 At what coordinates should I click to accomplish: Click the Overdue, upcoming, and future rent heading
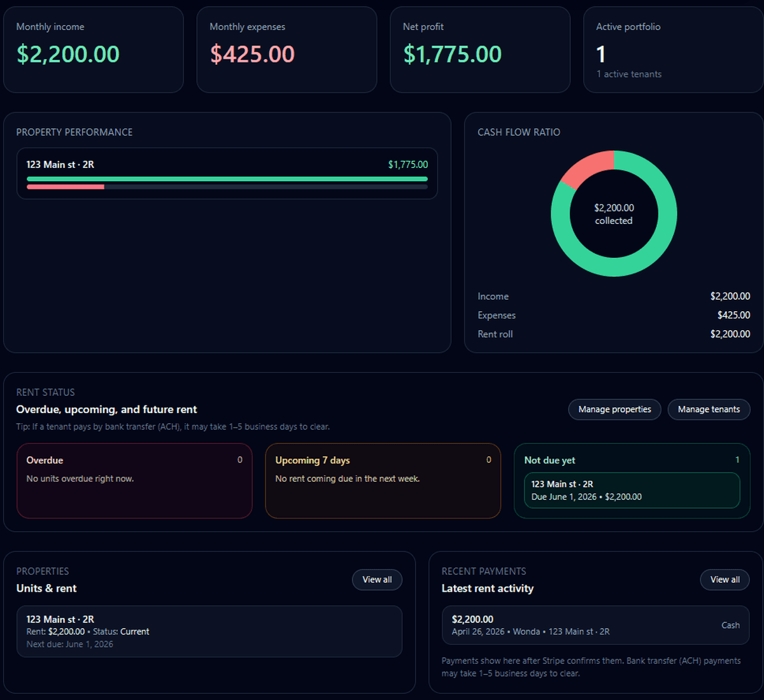106,410
